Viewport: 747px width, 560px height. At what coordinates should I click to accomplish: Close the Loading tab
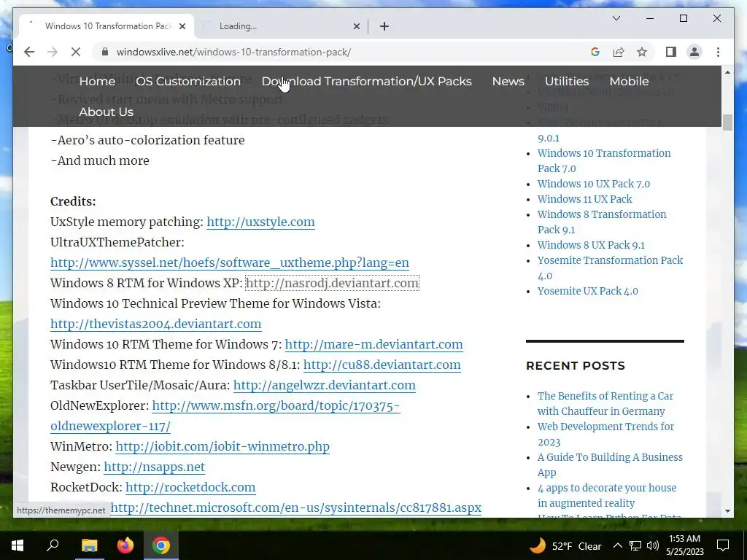click(x=356, y=26)
